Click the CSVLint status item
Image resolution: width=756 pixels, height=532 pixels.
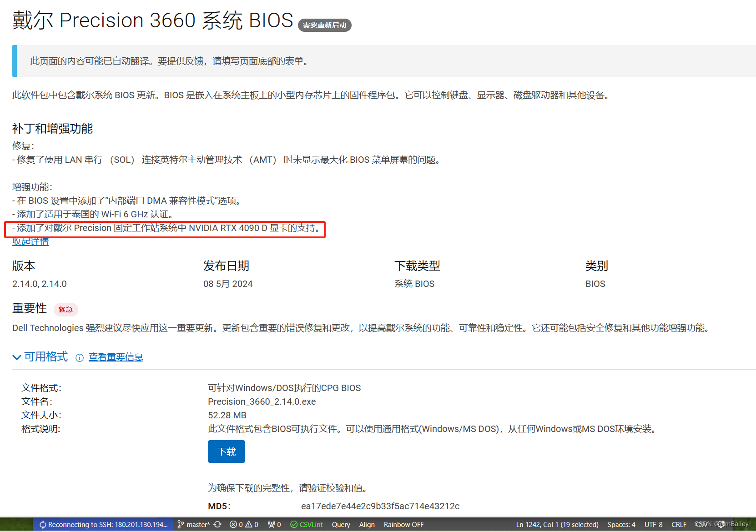pyautogui.click(x=307, y=524)
